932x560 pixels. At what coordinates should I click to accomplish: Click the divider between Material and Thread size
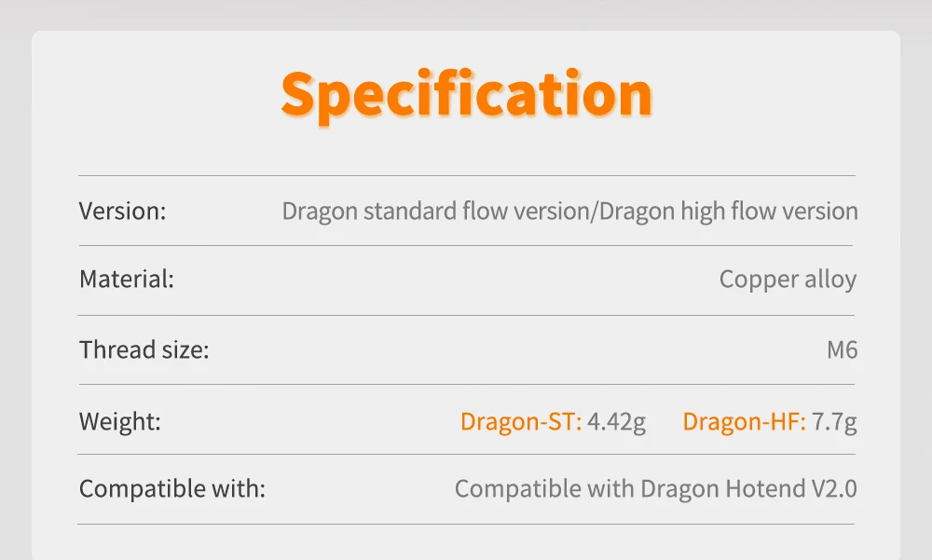click(x=466, y=315)
